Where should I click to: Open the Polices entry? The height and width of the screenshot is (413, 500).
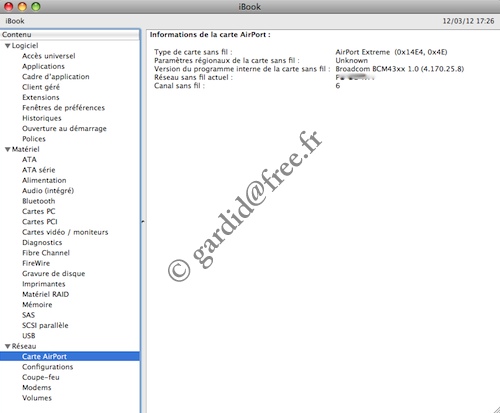(34, 139)
